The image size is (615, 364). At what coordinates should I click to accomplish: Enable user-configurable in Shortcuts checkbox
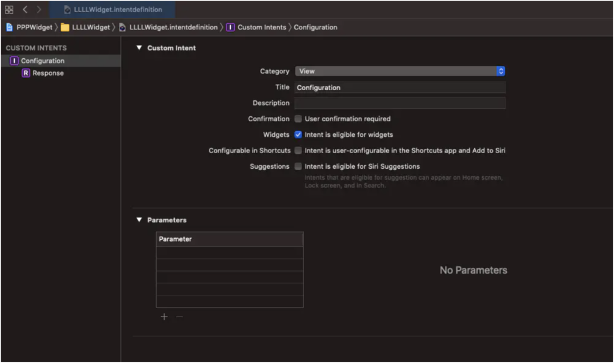click(298, 151)
